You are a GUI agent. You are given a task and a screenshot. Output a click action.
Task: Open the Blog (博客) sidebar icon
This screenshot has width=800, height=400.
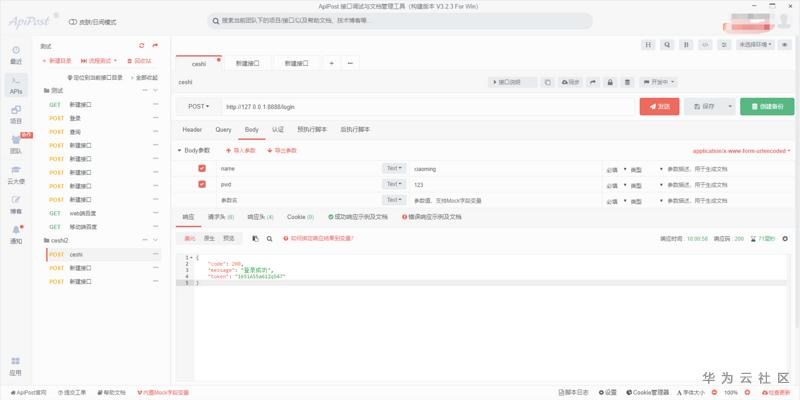(16, 204)
